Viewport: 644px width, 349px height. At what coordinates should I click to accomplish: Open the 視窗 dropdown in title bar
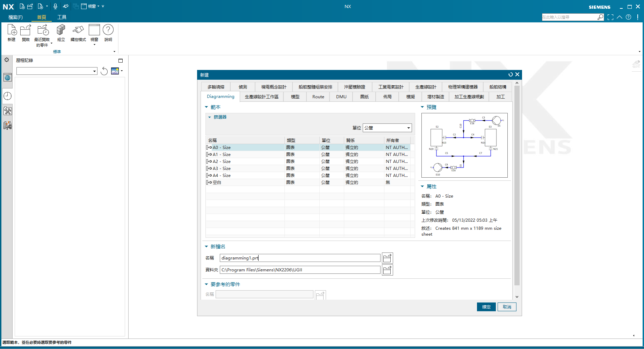pyautogui.click(x=91, y=6)
